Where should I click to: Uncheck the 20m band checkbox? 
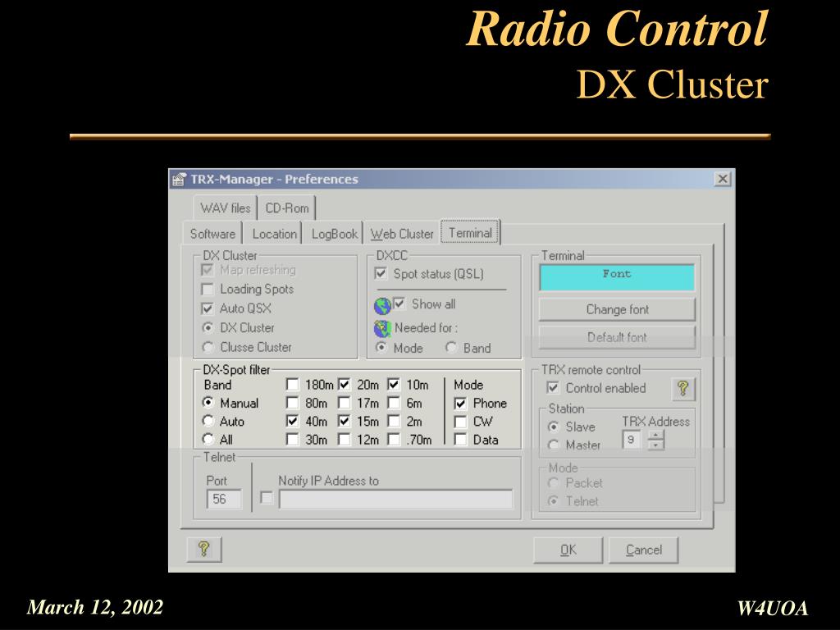point(345,385)
